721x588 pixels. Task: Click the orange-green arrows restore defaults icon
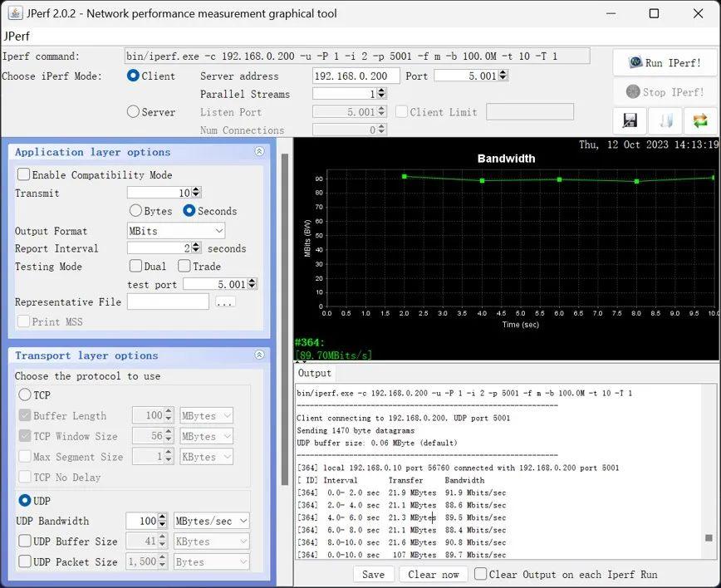(x=700, y=120)
